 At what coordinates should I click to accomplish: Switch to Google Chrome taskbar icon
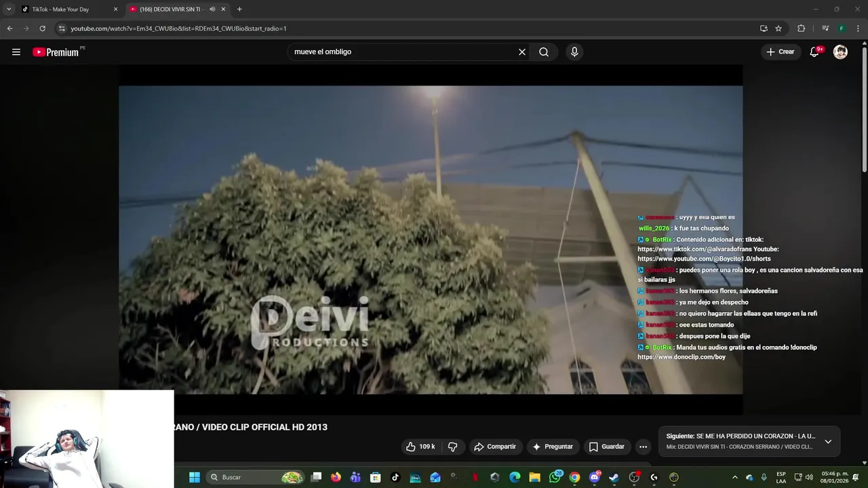pos(574,477)
